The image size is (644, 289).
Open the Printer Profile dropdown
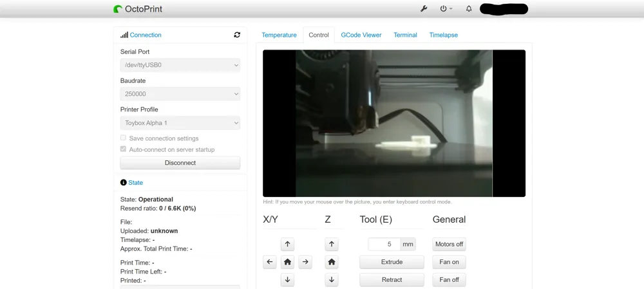pos(180,123)
